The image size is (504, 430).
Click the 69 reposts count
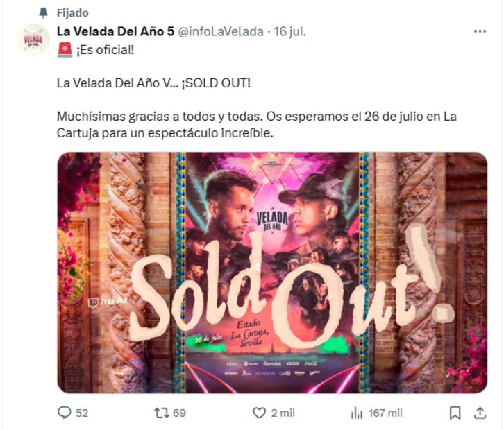click(179, 413)
